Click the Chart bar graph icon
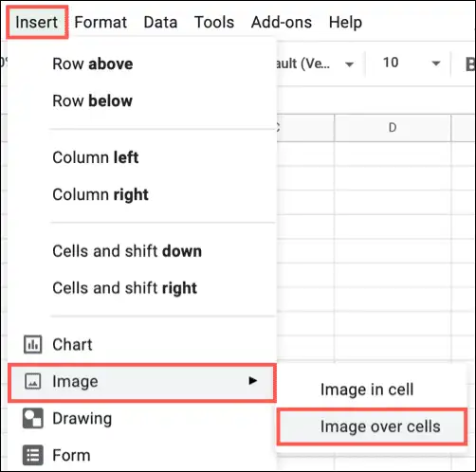This screenshot has width=476, height=472. [x=32, y=344]
